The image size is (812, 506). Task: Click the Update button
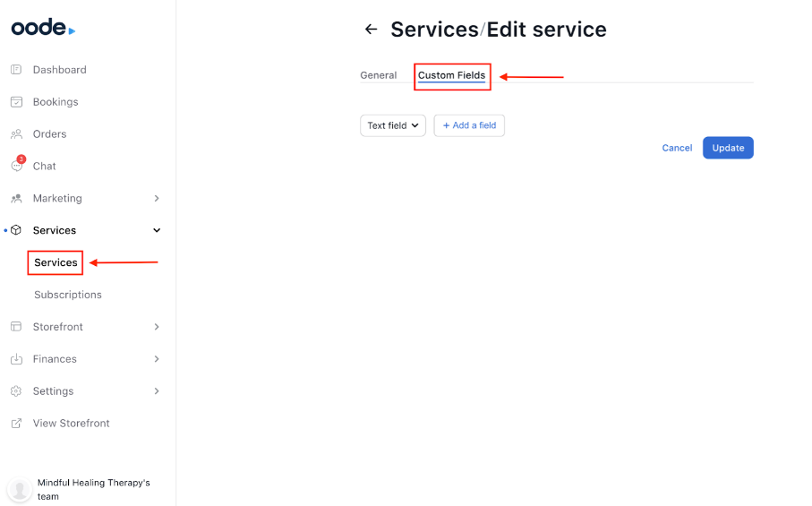click(x=728, y=148)
